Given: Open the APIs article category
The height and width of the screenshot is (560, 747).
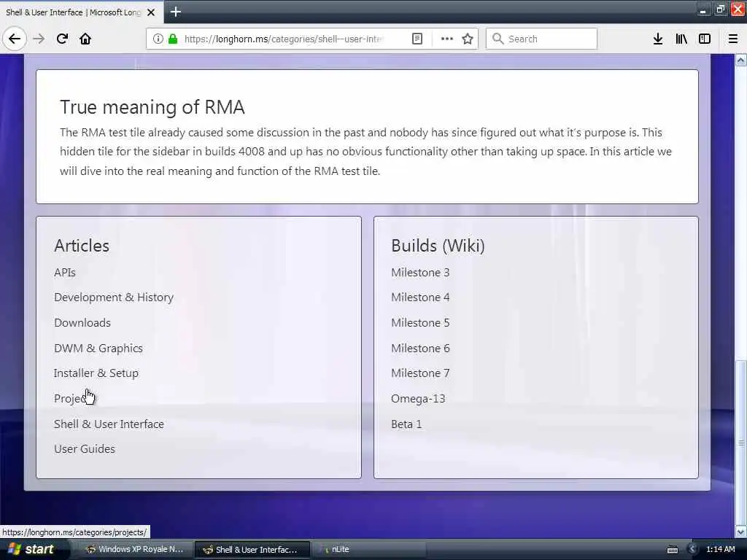Looking at the screenshot, I should pos(65,273).
